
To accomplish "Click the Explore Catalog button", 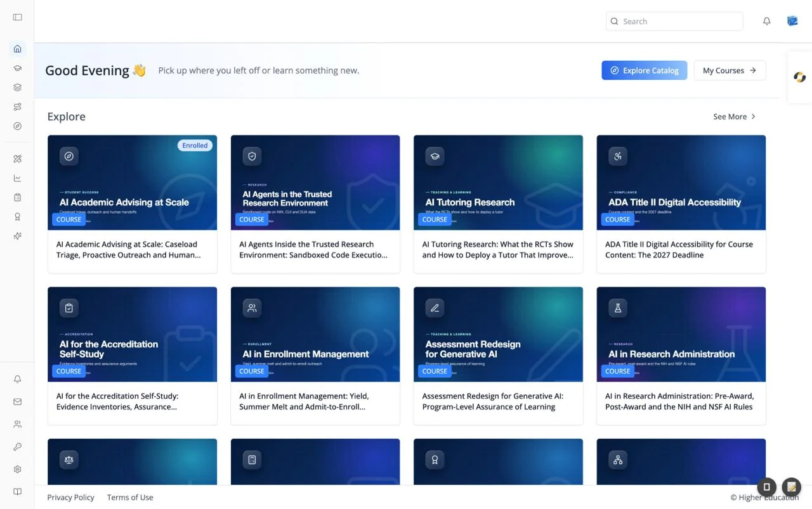I will point(644,70).
